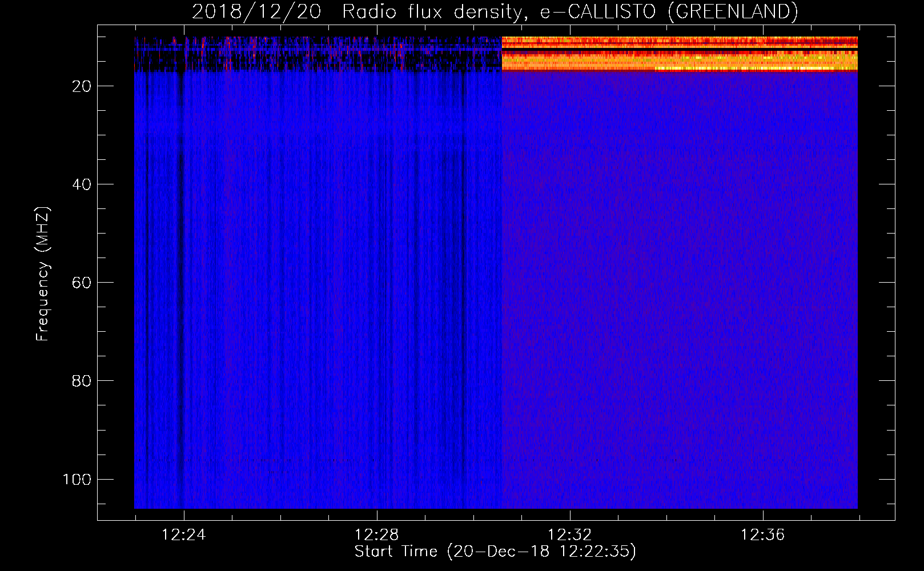Select the 12:36 time tick label
The height and width of the screenshot is (571, 924).
tap(762, 535)
